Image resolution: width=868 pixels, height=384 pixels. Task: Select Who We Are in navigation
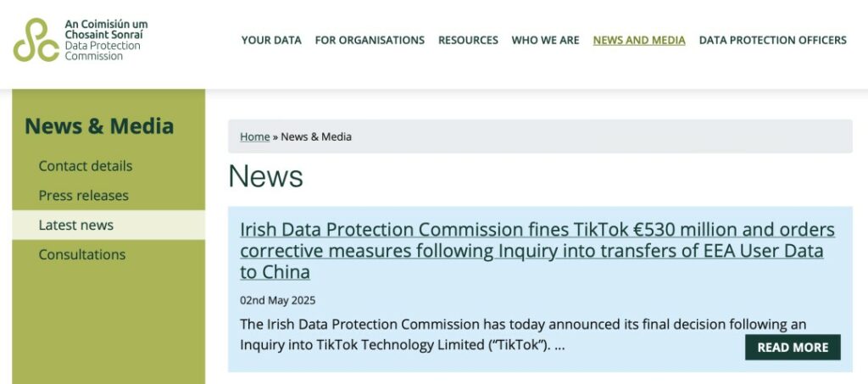point(545,40)
